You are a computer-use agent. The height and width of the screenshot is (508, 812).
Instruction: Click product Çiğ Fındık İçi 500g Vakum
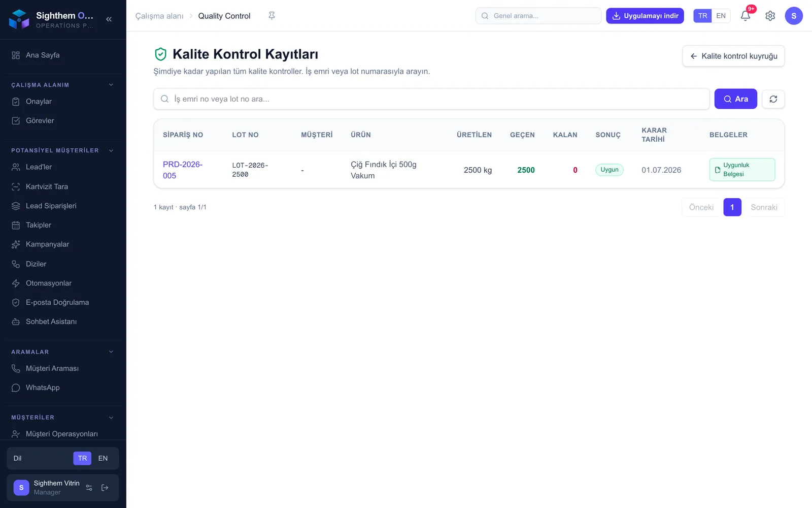384,170
